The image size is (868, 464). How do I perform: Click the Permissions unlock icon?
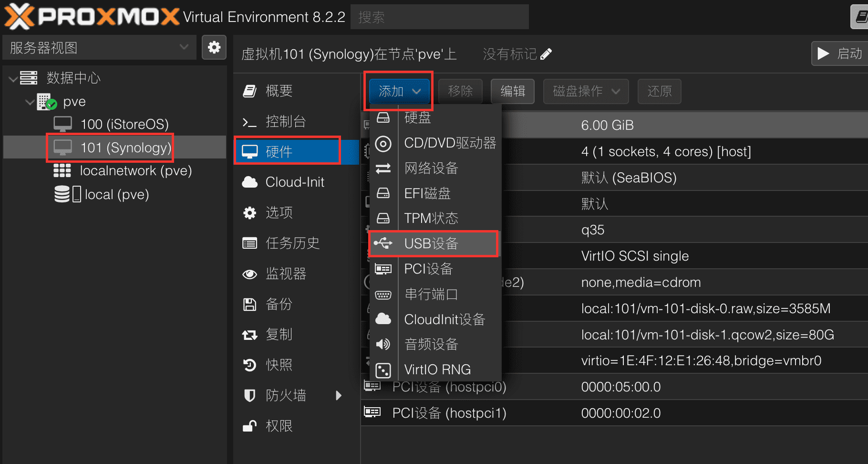click(250, 426)
